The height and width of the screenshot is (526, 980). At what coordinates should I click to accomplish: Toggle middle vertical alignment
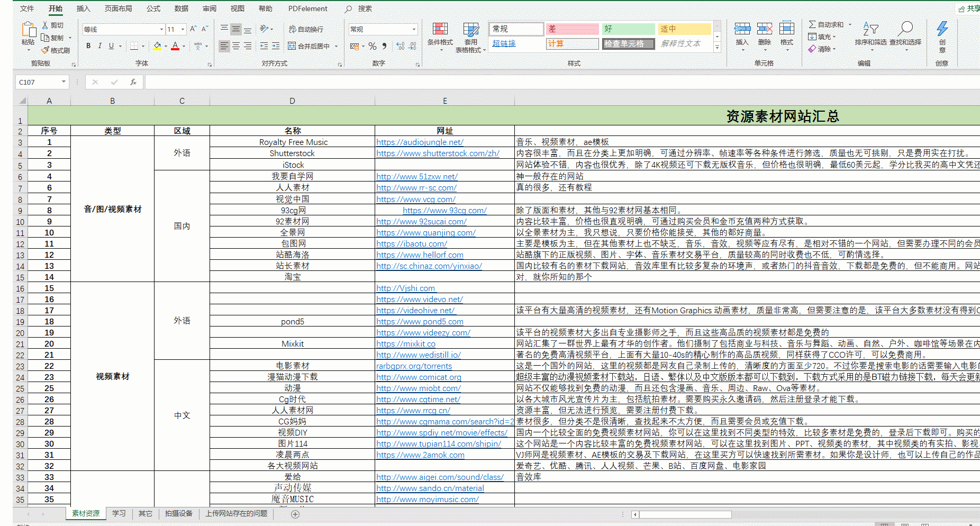(x=236, y=29)
